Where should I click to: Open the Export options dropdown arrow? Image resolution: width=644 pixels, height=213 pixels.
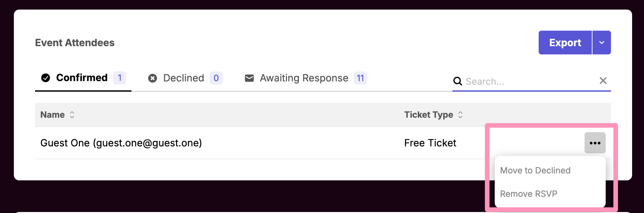tap(602, 43)
